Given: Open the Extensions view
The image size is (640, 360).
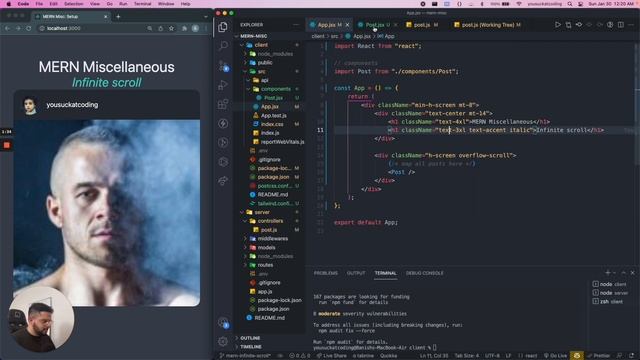Looking at the screenshot, I should pos(223,104).
